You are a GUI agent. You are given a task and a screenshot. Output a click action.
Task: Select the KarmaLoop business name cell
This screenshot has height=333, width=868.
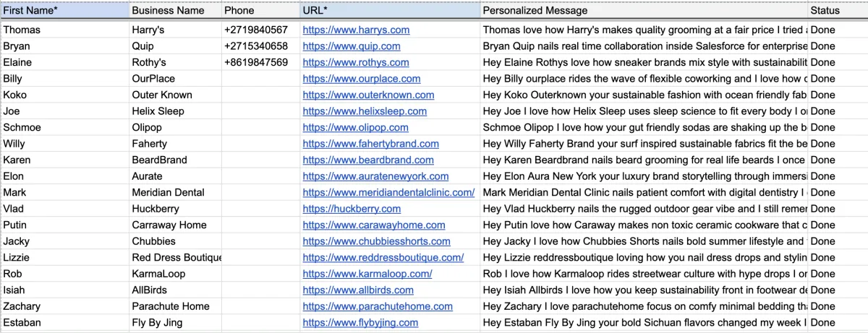pos(175,274)
